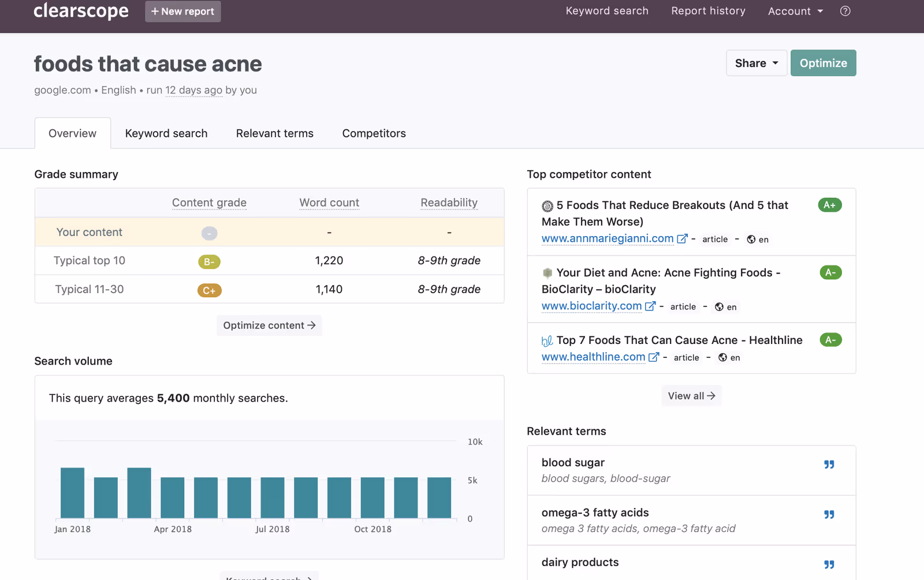Select the Typical top 10 row
Viewport: 924px width, 580px height.
point(269,261)
